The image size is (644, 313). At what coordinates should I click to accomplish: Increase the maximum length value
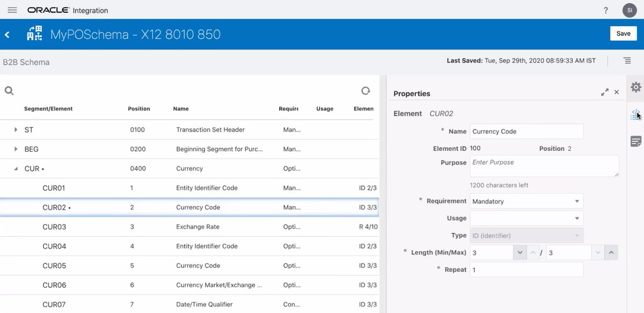coord(611,252)
